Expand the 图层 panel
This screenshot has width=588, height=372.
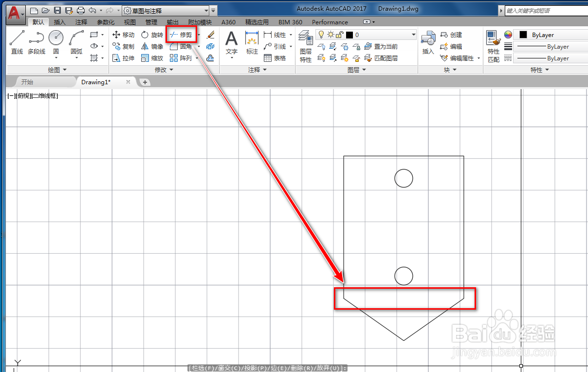pos(356,70)
